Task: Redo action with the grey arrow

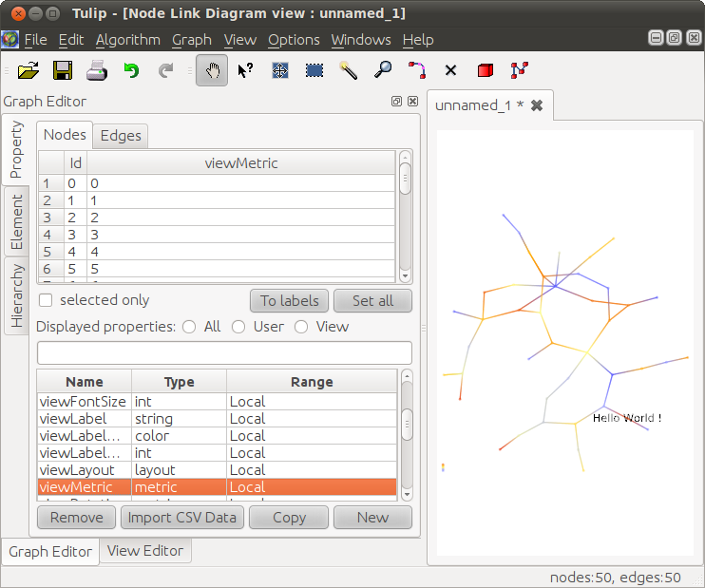Action: pyautogui.click(x=165, y=70)
